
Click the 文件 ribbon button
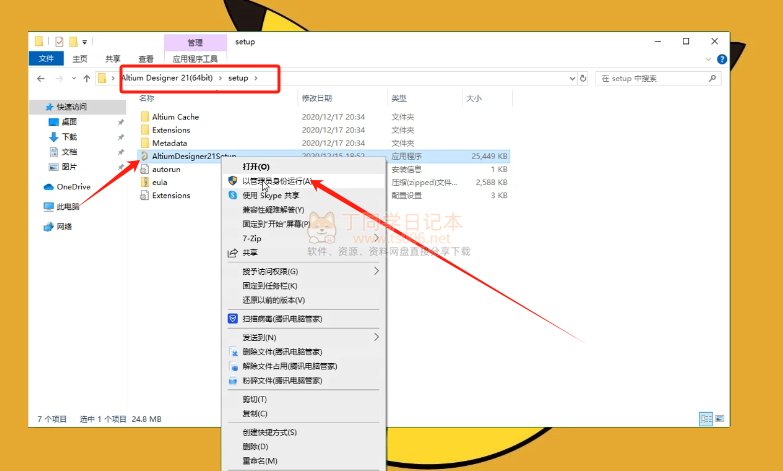click(x=46, y=59)
